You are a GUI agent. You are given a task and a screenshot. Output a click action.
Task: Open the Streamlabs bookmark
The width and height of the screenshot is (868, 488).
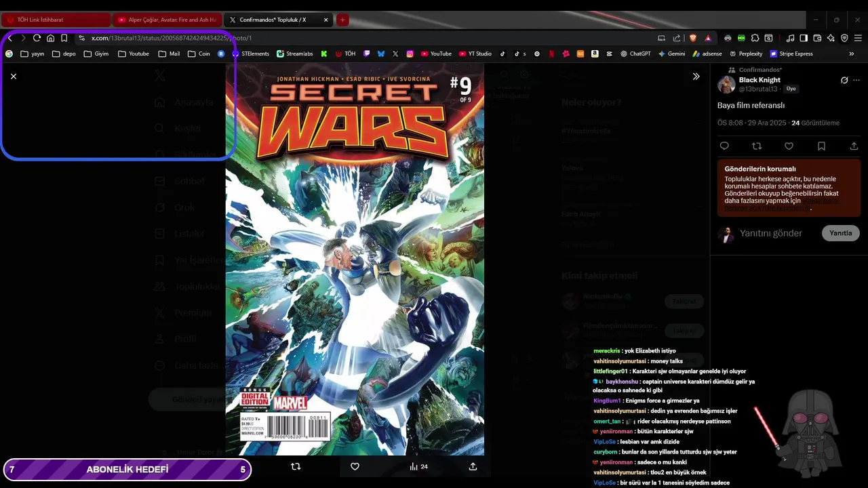pyautogui.click(x=295, y=54)
